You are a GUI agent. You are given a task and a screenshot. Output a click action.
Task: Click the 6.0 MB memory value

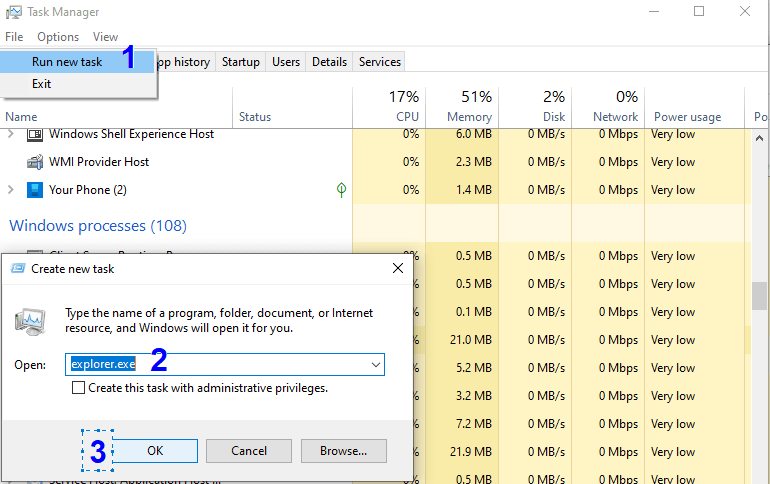pyautogui.click(x=473, y=134)
